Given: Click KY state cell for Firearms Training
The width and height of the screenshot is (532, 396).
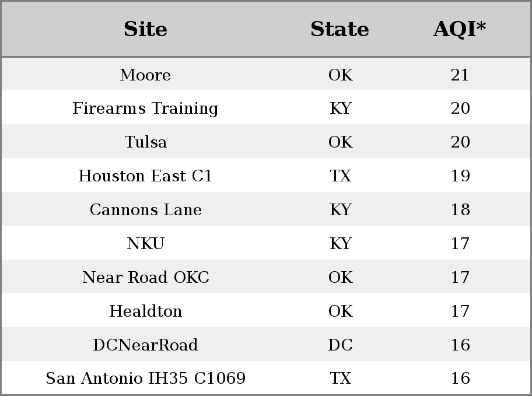Looking at the screenshot, I should 340,108.
